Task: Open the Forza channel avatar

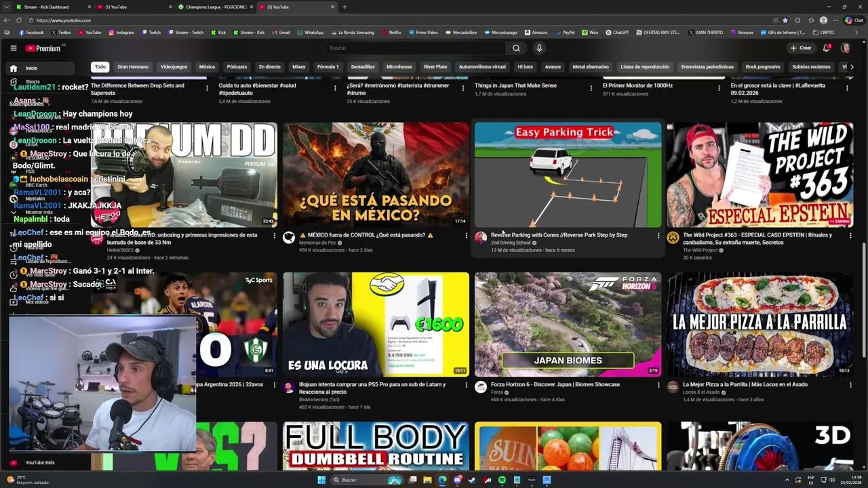Action: [481, 387]
